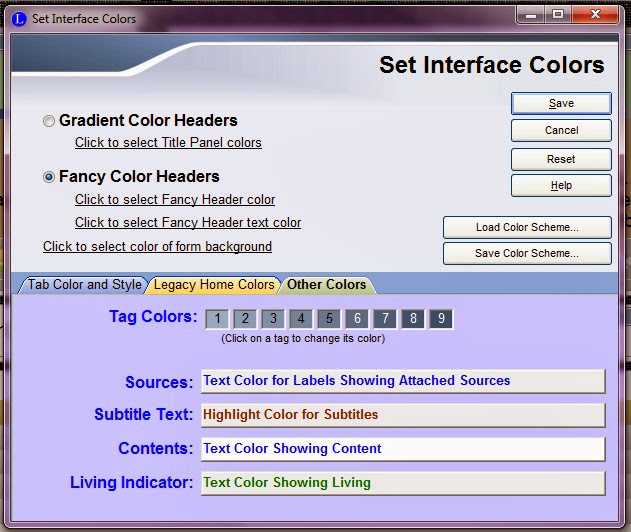
Task: Change color of tag 9
Action: pos(441,319)
